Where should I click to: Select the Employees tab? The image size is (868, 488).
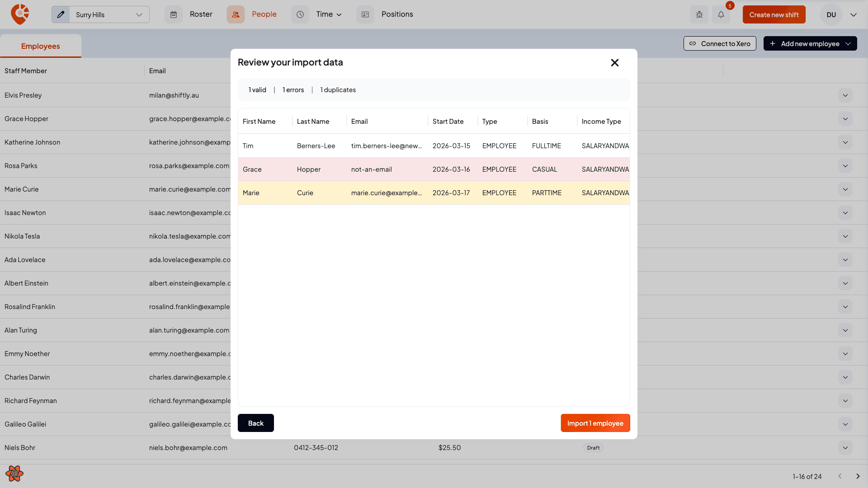[x=41, y=46]
